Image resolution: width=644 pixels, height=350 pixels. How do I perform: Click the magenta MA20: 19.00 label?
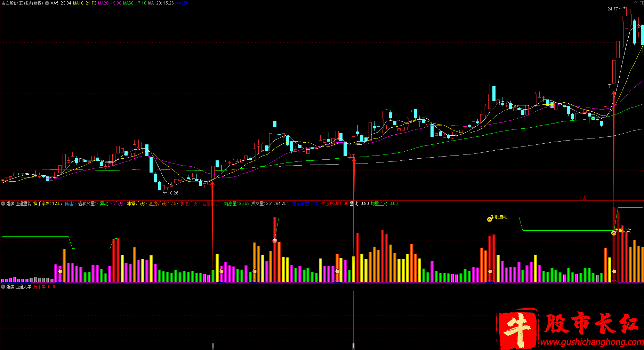[110, 3]
